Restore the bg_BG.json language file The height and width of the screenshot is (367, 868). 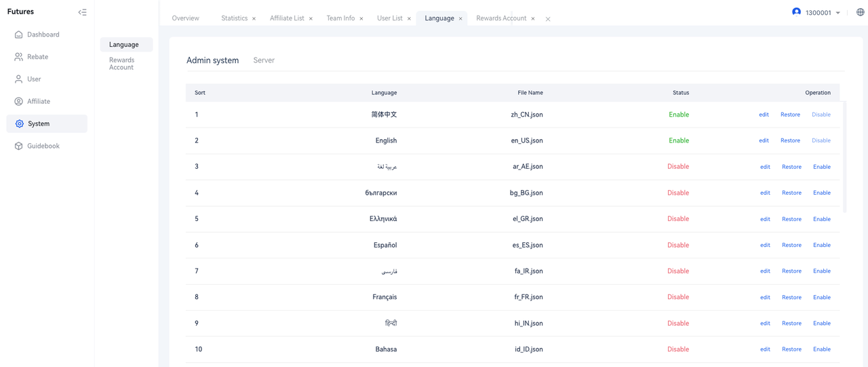(x=791, y=193)
